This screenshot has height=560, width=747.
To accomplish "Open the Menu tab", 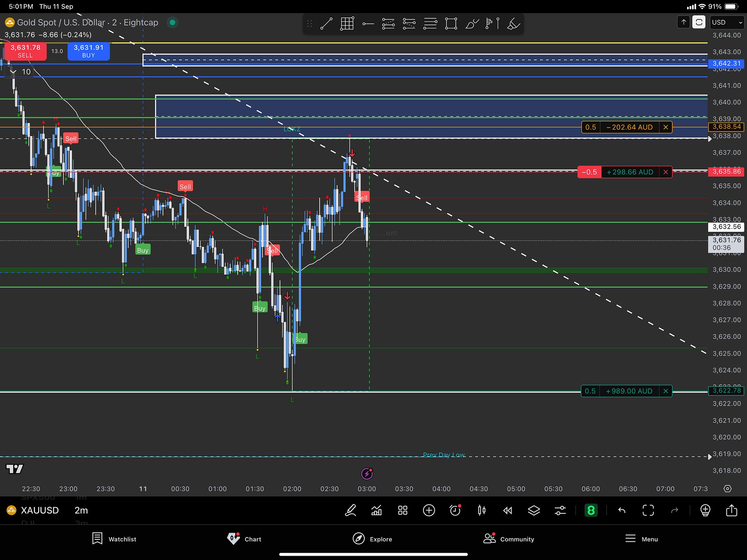I will coord(642,539).
